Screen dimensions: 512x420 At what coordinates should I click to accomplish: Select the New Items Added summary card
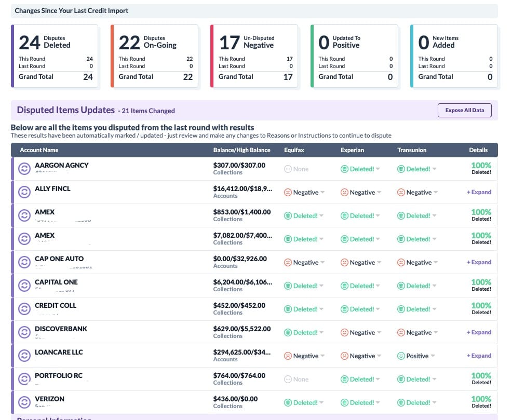click(454, 56)
